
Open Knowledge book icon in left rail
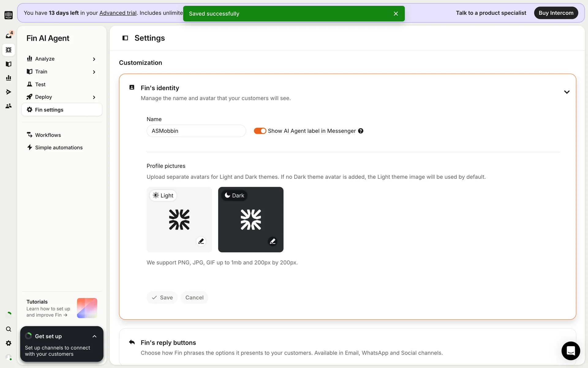coord(9,64)
